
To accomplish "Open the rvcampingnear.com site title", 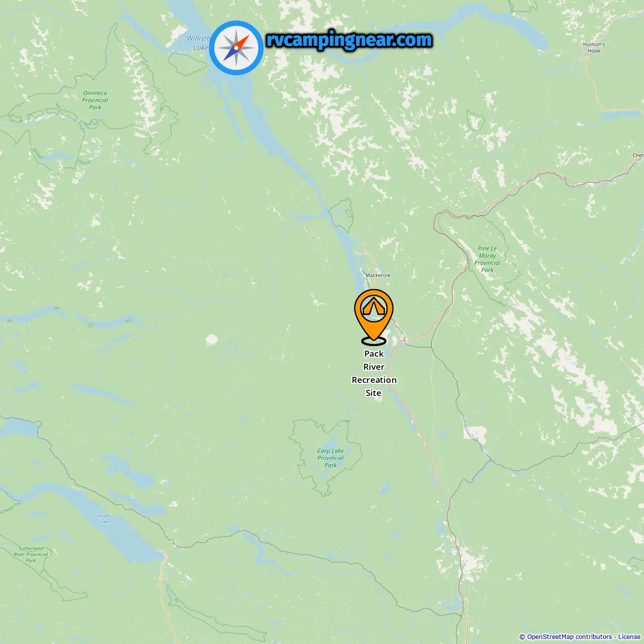I will [x=349, y=40].
